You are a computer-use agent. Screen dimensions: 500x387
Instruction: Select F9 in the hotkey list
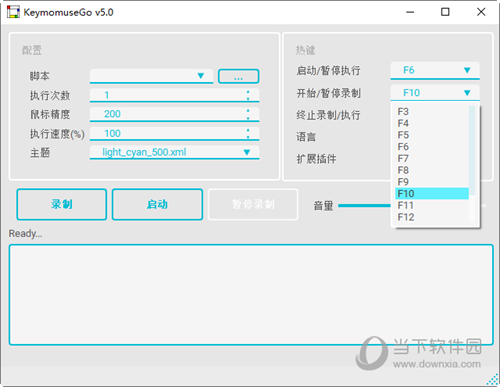432,182
